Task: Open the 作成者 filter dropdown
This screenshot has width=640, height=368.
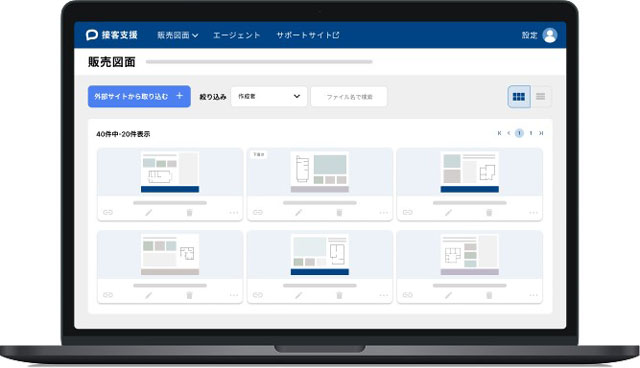Action: [269, 97]
